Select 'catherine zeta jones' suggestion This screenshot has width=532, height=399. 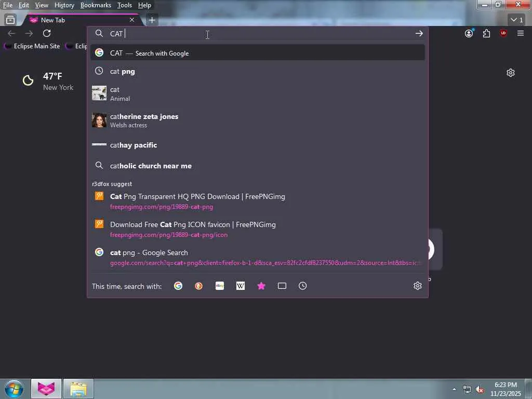click(258, 121)
